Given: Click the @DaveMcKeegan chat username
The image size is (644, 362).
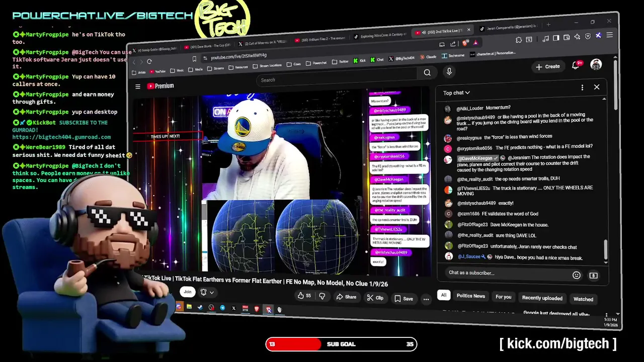Looking at the screenshot, I should click(475, 158).
